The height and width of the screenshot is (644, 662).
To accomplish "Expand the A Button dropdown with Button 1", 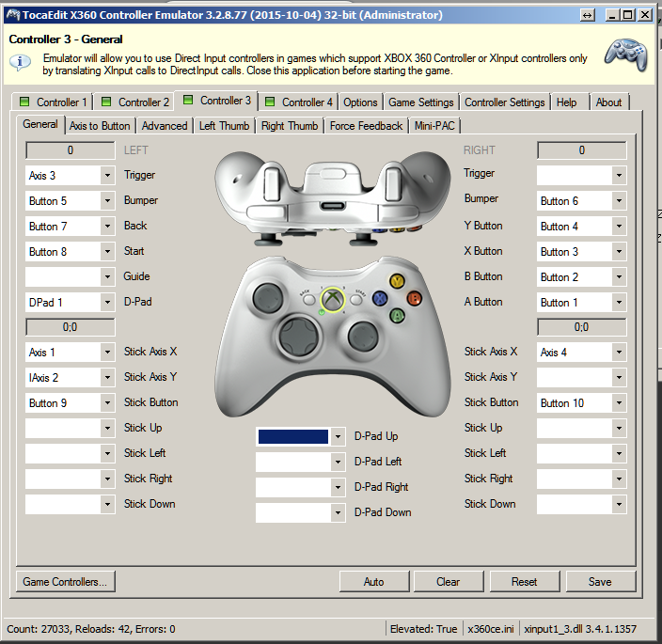I will point(581,303).
